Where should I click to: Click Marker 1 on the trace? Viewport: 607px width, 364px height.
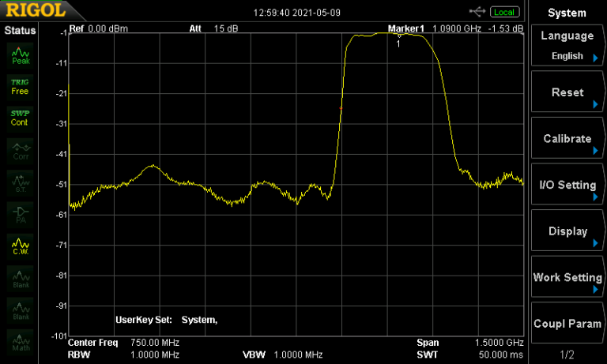399,36
